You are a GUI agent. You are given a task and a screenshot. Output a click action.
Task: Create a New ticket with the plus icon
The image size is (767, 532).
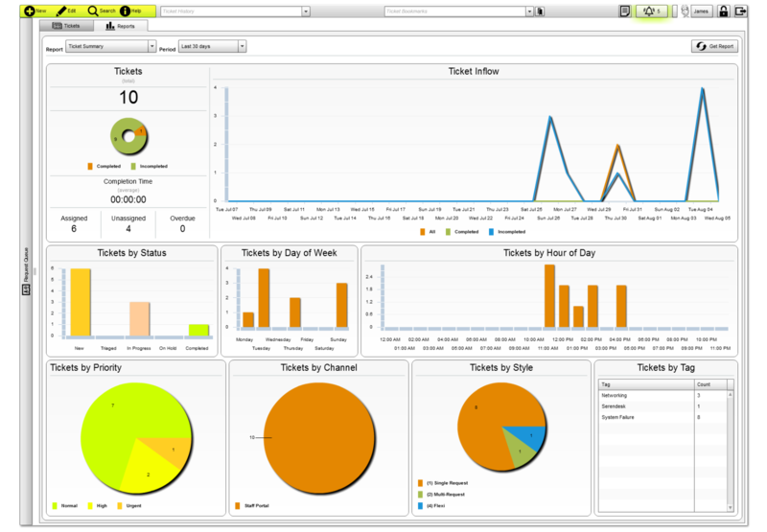30,11
